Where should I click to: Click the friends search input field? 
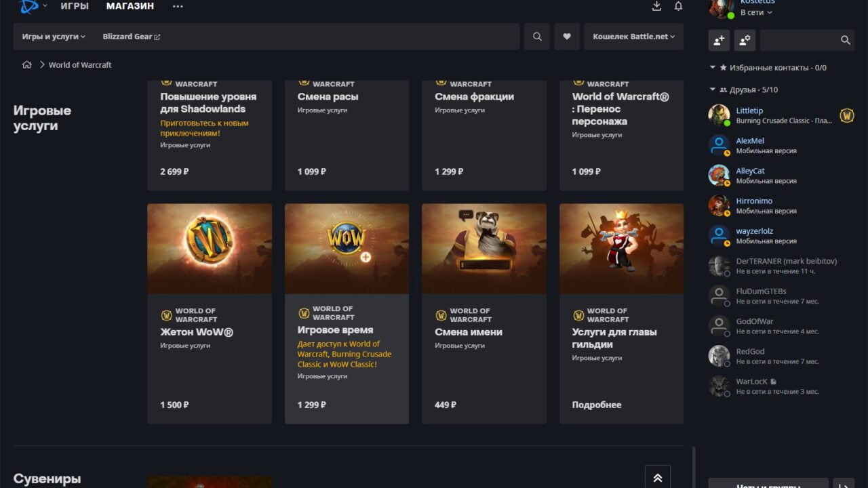coord(799,40)
